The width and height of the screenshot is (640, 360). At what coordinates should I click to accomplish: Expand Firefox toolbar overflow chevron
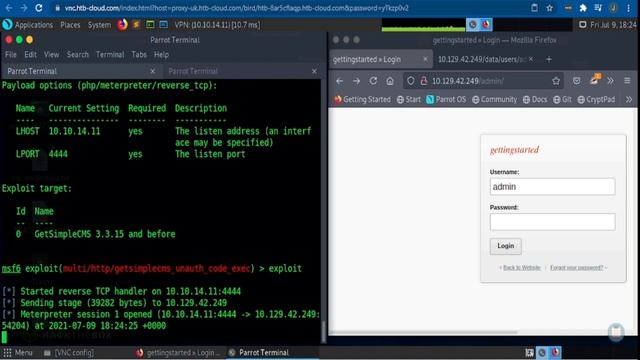(610, 81)
